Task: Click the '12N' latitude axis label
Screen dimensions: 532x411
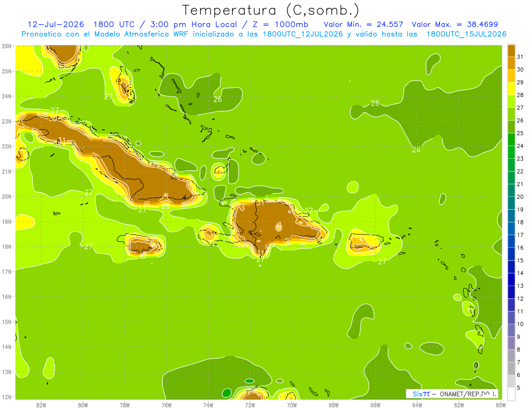Action: 6,397
